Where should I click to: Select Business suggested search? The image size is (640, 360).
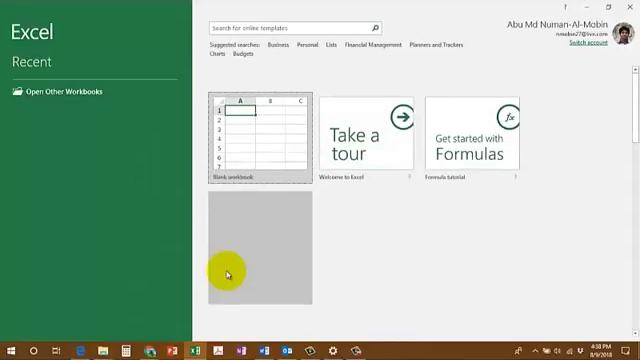point(278,45)
